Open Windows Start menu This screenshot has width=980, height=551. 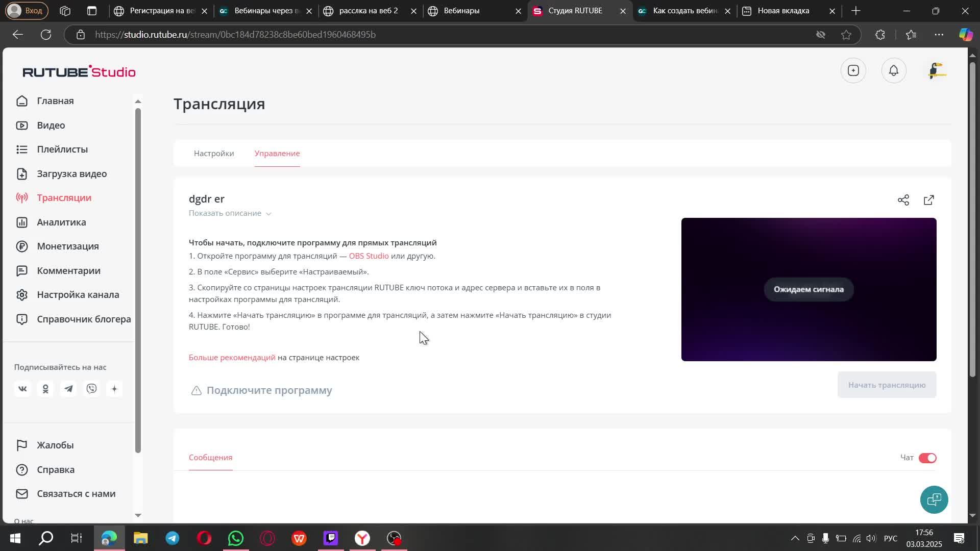pos(15,538)
